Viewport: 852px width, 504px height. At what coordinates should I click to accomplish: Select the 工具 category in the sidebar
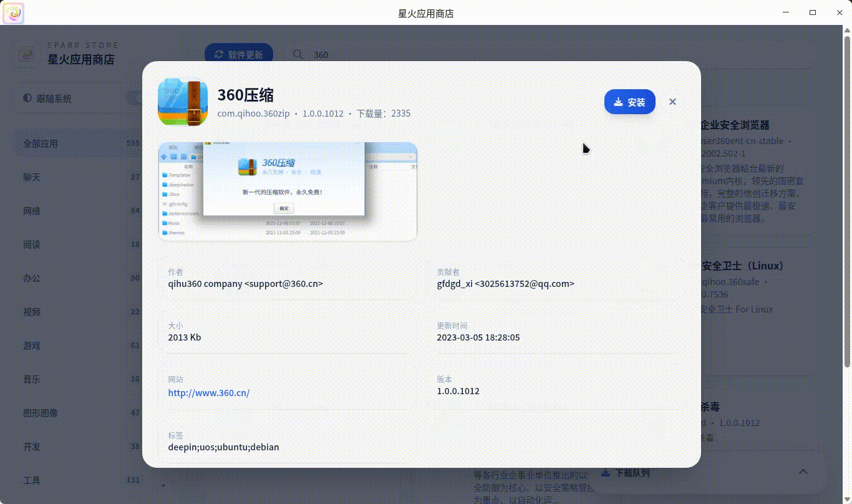coord(32,480)
